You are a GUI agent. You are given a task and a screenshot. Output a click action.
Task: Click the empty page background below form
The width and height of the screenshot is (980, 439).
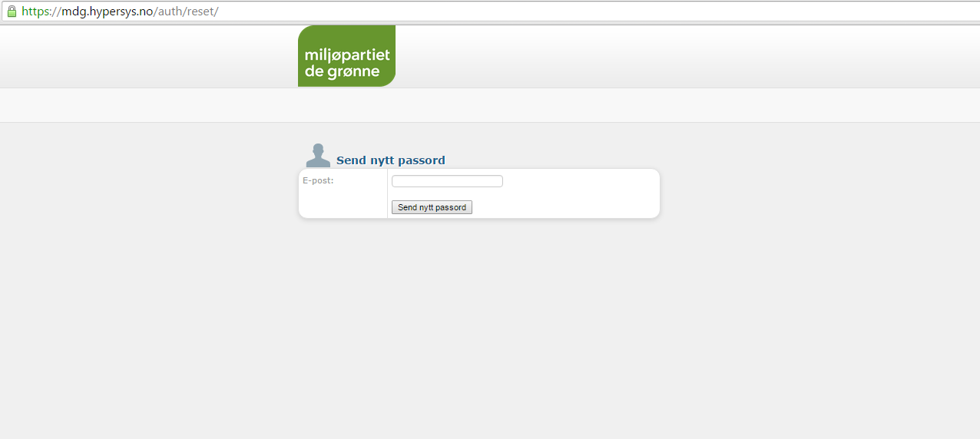490,330
